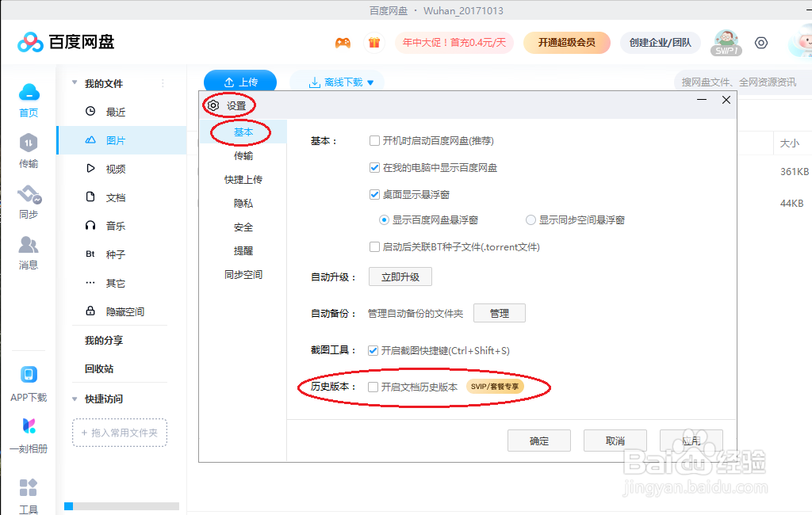Enable 启动后关联BT种子文件 checkbox
This screenshot has height=515, width=812.
tap(374, 247)
